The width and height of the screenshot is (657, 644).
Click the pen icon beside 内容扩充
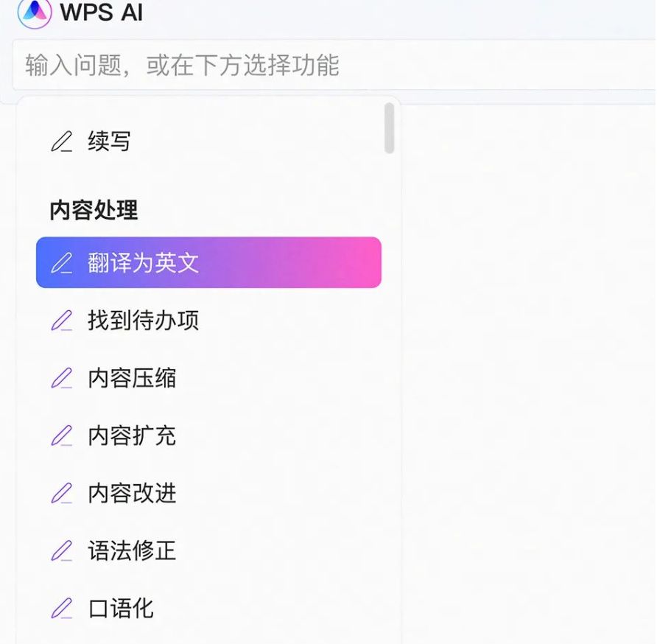tap(62, 435)
